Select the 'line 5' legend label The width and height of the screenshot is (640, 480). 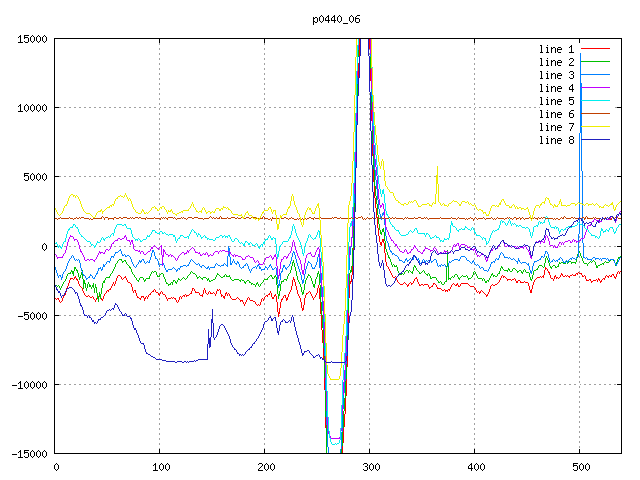pyautogui.click(x=557, y=101)
